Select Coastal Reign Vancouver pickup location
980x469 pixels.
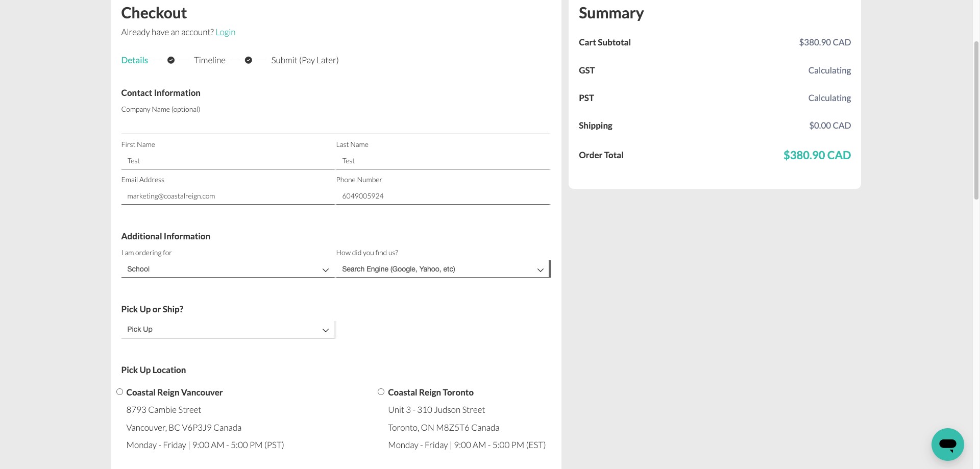(x=119, y=392)
